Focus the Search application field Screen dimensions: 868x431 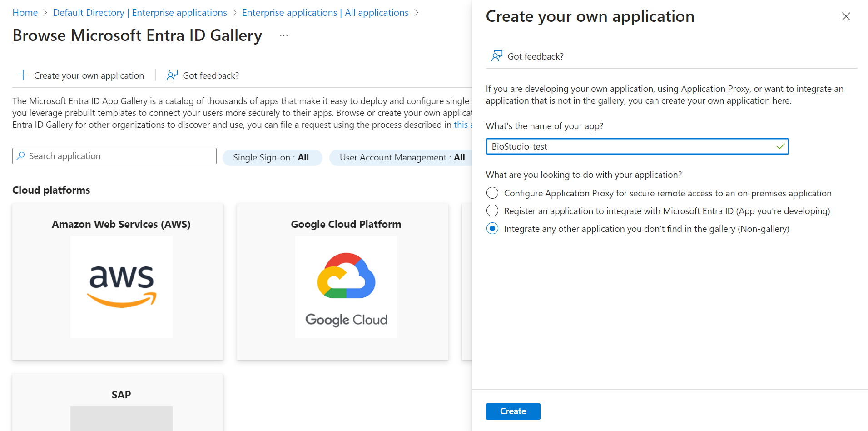(114, 156)
